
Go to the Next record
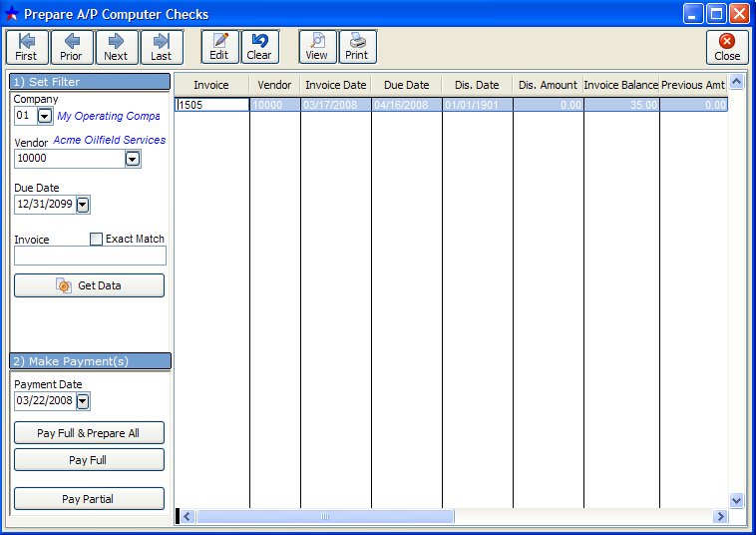[117, 47]
